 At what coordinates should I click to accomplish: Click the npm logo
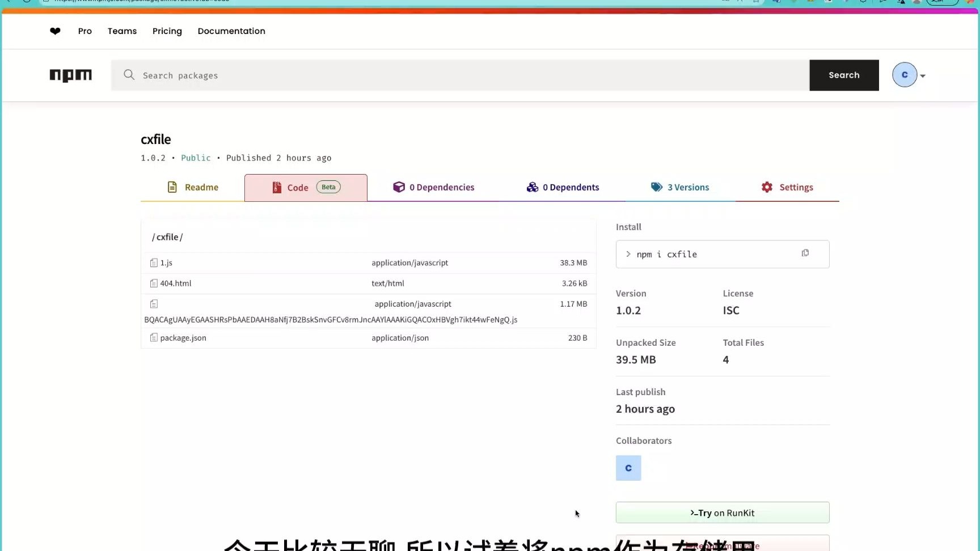(70, 75)
